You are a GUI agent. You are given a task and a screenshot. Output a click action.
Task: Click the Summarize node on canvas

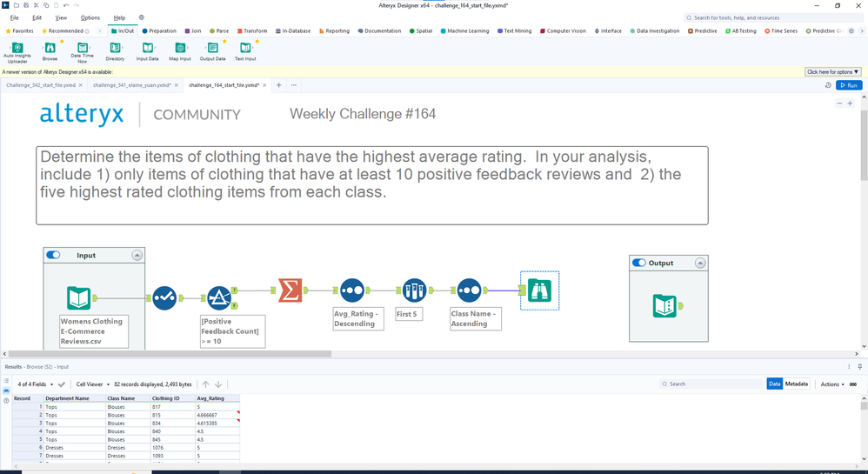(290, 290)
